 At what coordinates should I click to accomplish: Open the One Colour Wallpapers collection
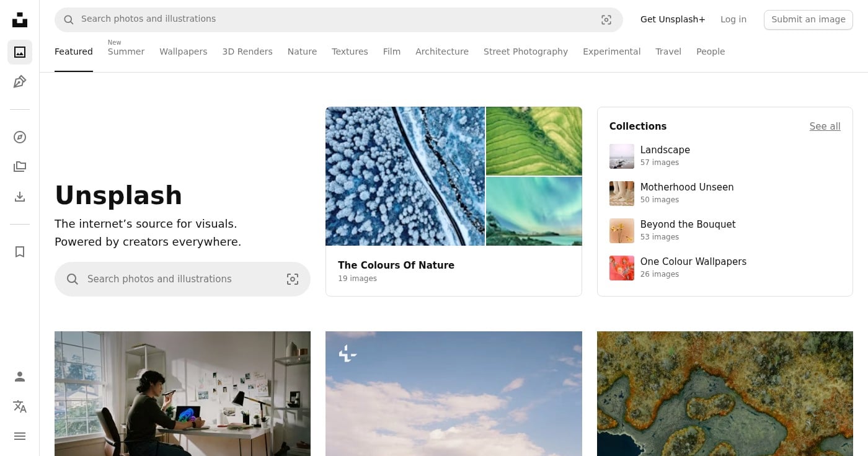[x=693, y=262]
